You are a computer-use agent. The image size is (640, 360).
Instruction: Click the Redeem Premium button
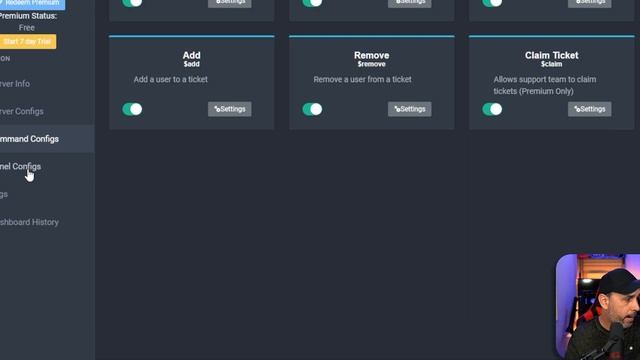coord(32,4)
